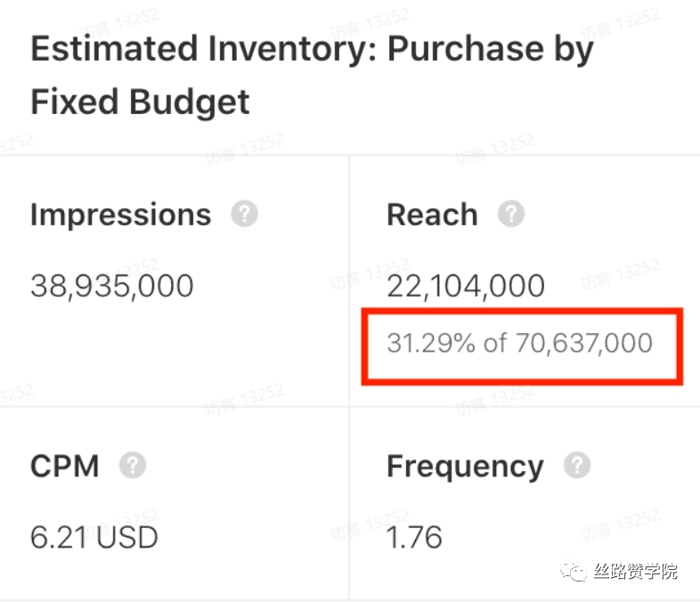Click the 31.29% percentage text

(430, 343)
